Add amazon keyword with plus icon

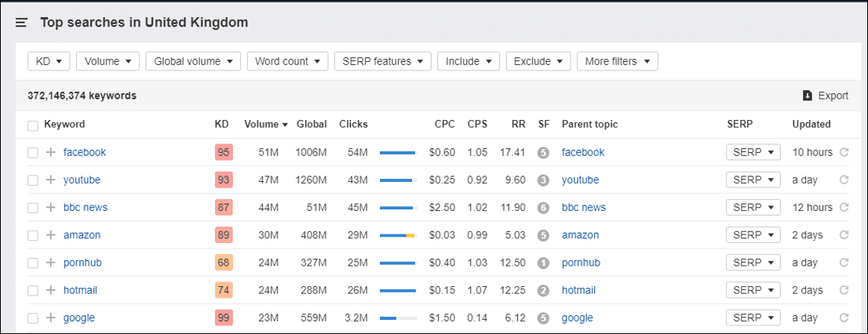tap(51, 235)
